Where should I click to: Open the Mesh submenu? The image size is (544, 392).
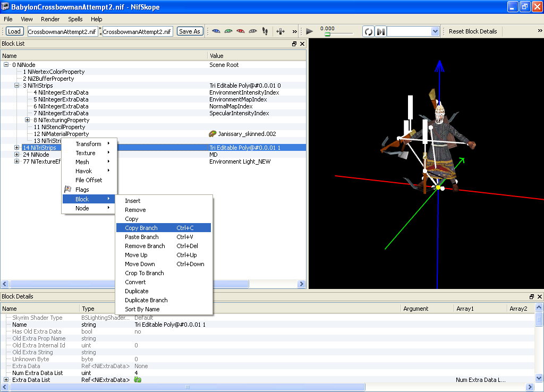[x=89, y=162]
